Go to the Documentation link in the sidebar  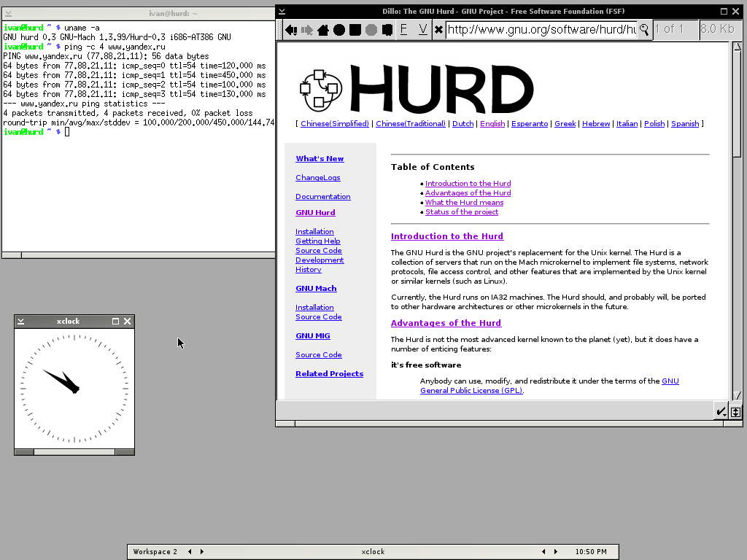point(323,197)
